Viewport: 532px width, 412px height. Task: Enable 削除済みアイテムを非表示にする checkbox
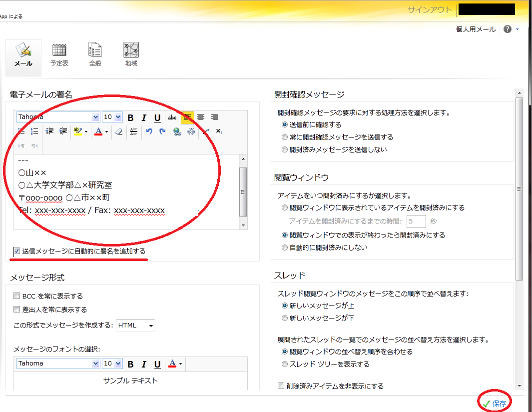tap(281, 386)
